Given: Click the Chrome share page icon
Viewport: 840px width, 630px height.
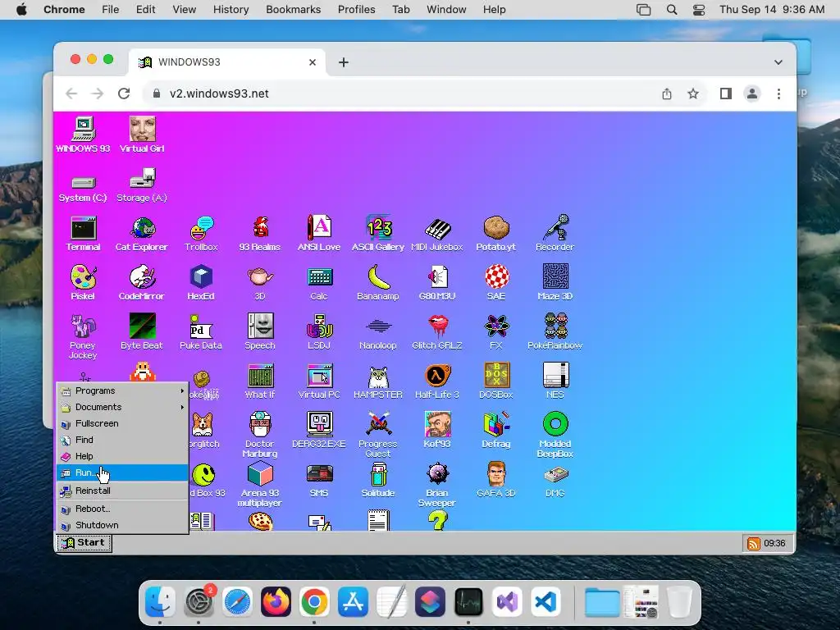Looking at the screenshot, I should pyautogui.click(x=666, y=94).
